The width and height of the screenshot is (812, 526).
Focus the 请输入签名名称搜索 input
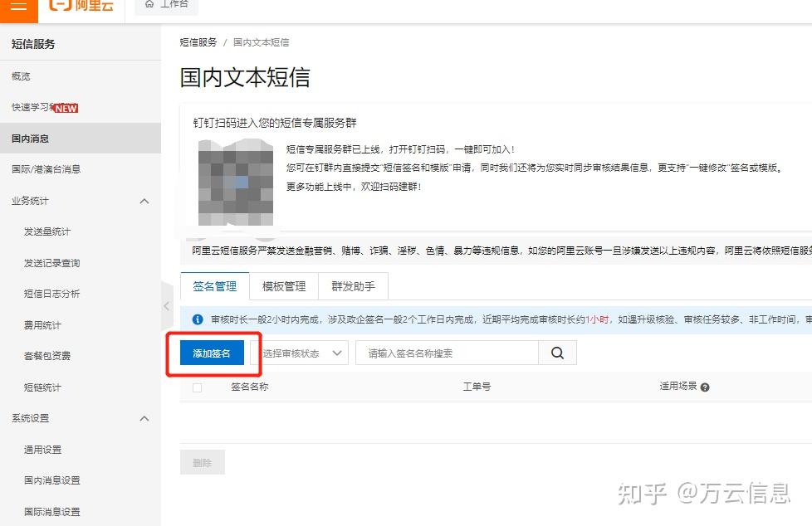click(x=448, y=353)
